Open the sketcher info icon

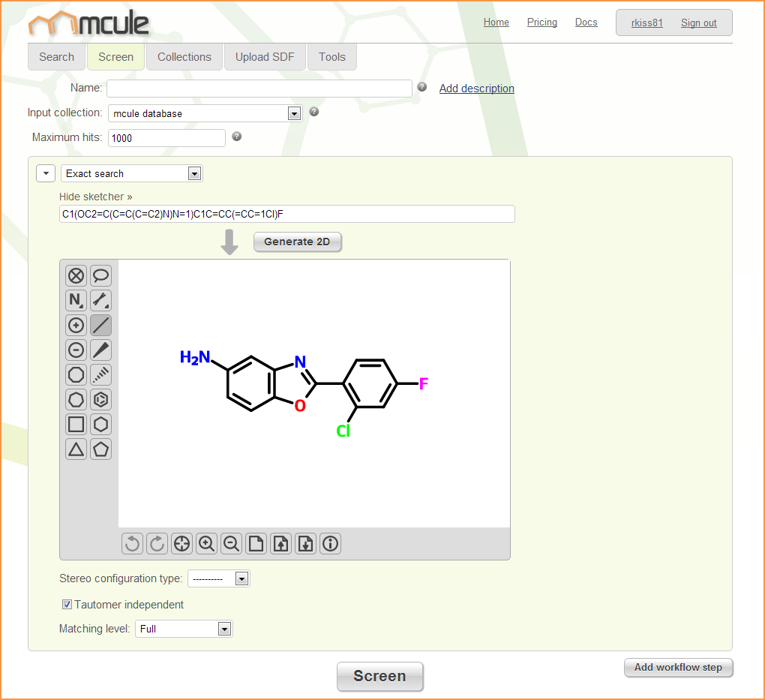330,544
